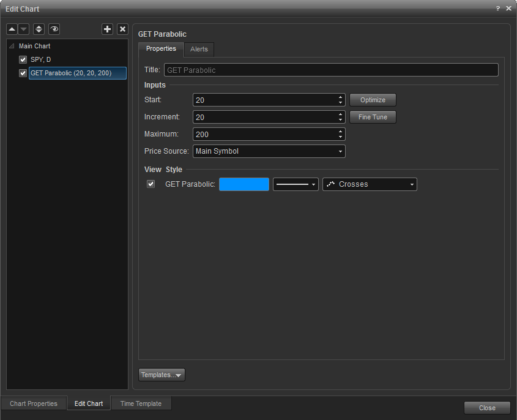
Task: Click the Start value field
Action: tap(264, 100)
